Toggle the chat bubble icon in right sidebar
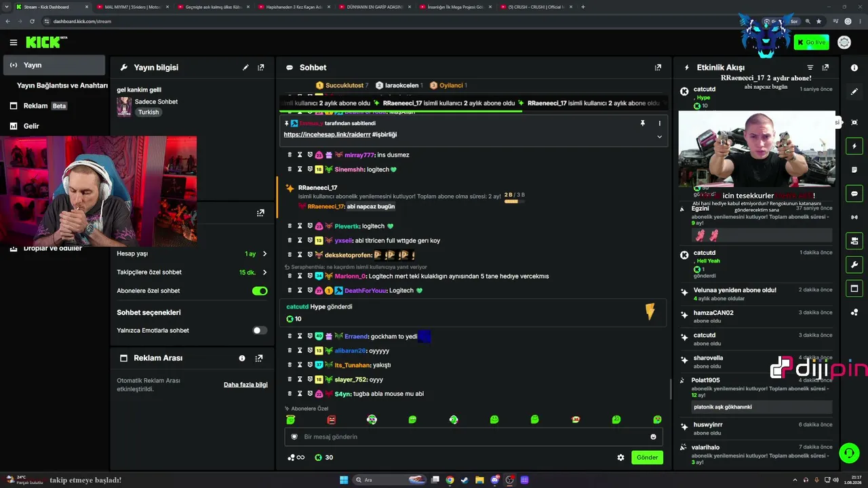 coord(854,193)
